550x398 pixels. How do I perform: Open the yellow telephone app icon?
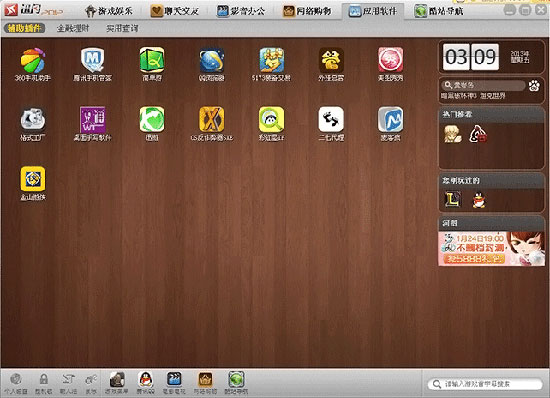[331, 60]
